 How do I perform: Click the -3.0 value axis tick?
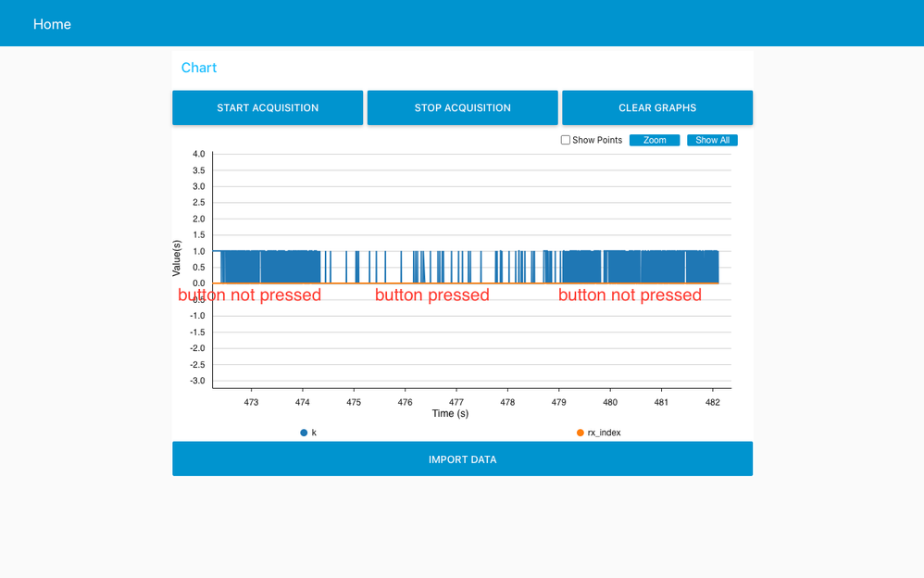tap(197, 381)
